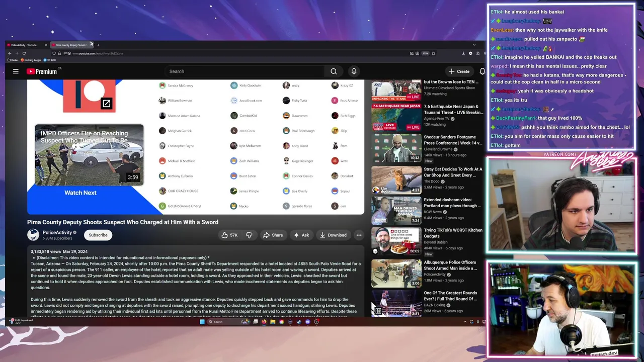
Task: Open the browser downloads arrow icon
Action: click(x=463, y=53)
